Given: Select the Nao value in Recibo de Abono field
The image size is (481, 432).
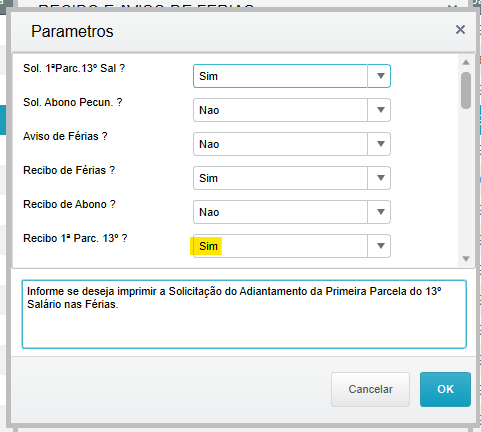Looking at the screenshot, I should coord(209,212).
